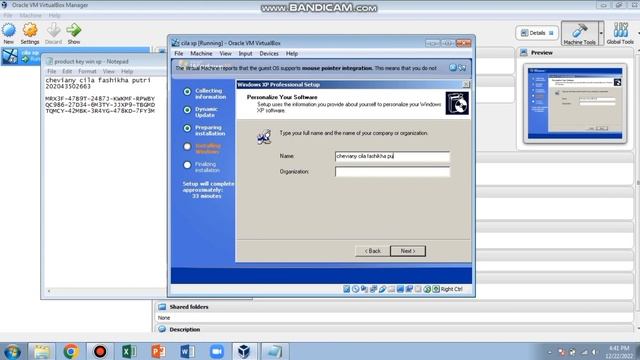Open Settings in VirtualBox Manager toolbar
The image size is (640, 360).
pos(30,33)
